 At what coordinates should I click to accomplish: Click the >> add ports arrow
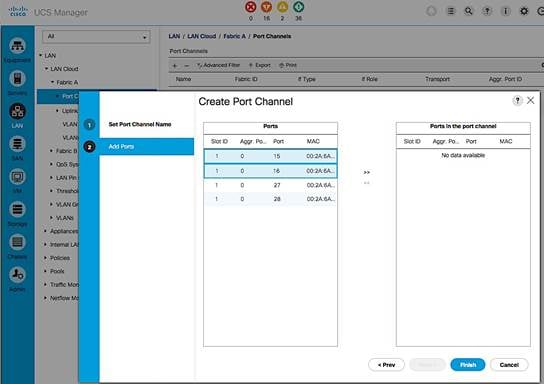[x=367, y=172]
